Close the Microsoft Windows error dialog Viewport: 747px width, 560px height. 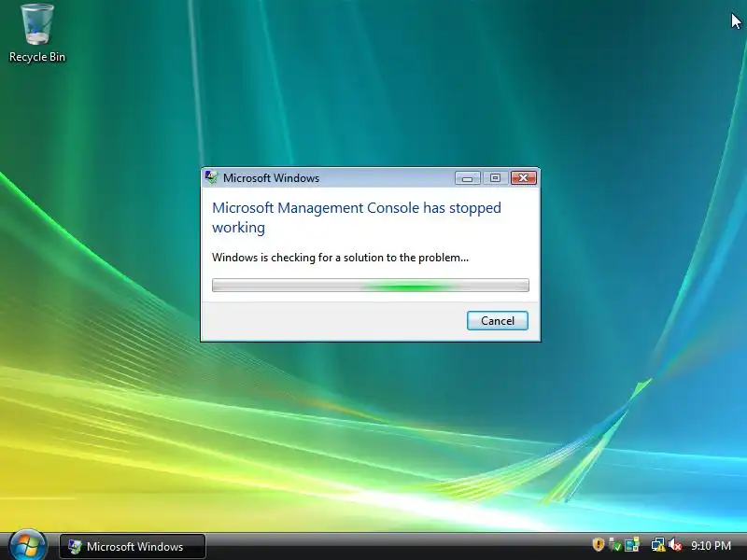click(x=524, y=177)
